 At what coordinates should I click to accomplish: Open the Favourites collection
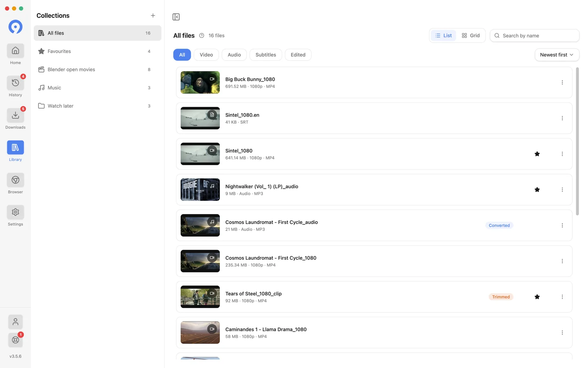click(x=97, y=51)
